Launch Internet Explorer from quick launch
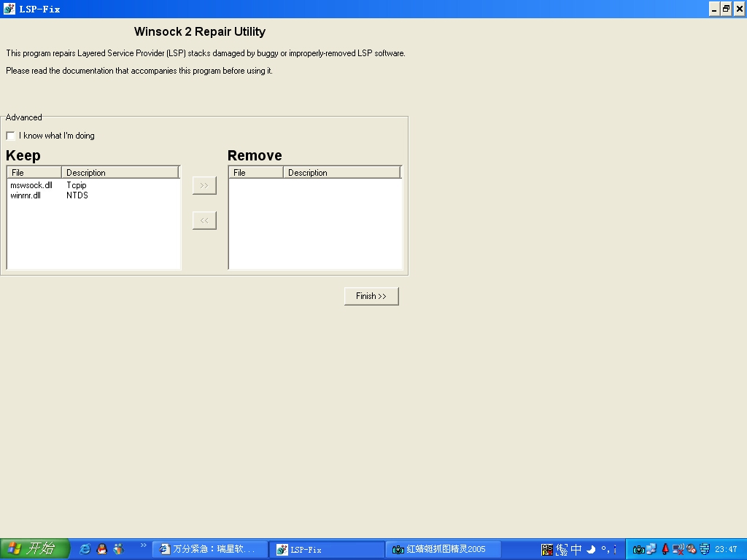The height and width of the screenshot is (560, 747). pos(85,549)
